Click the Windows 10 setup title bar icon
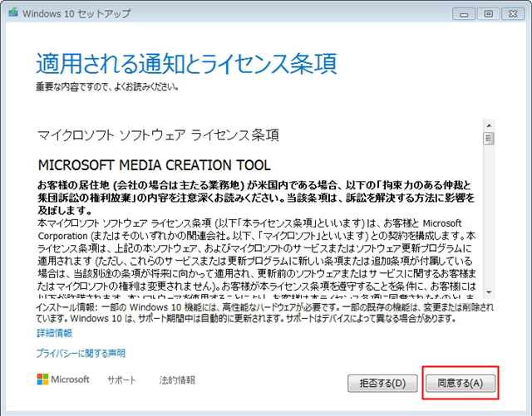 point(13,13)
